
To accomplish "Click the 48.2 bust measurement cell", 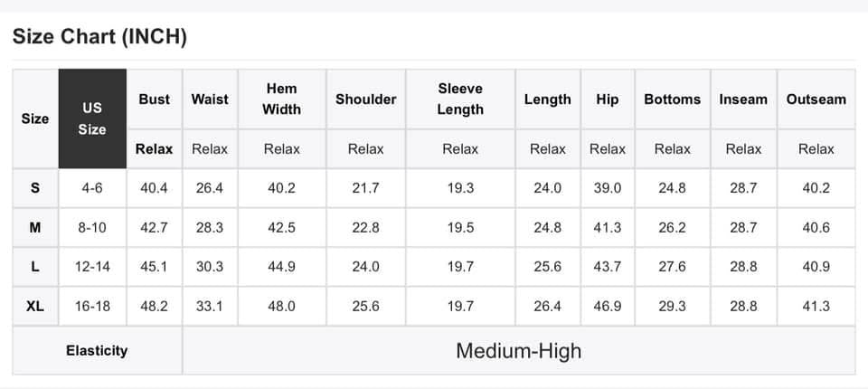I will (155, 307).
